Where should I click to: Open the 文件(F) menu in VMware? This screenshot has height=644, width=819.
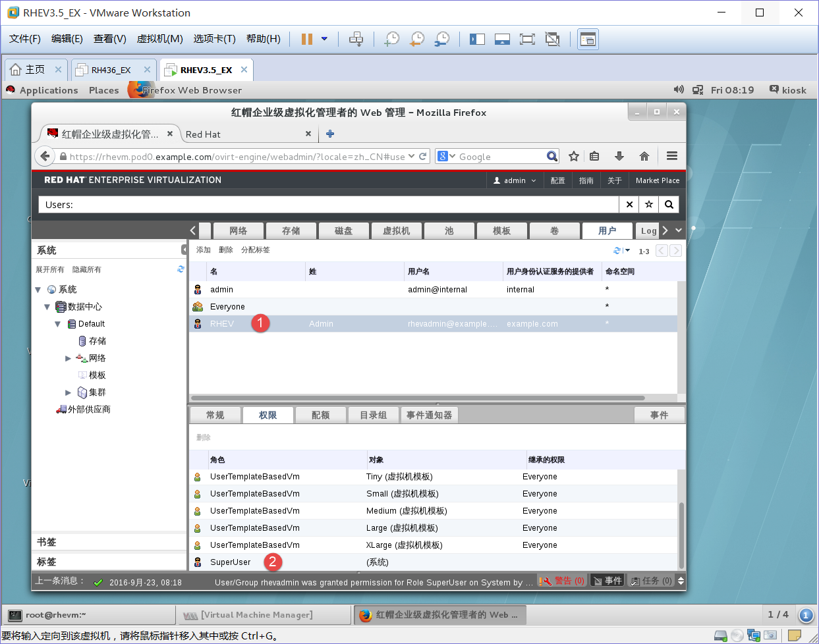click(25, 39)
